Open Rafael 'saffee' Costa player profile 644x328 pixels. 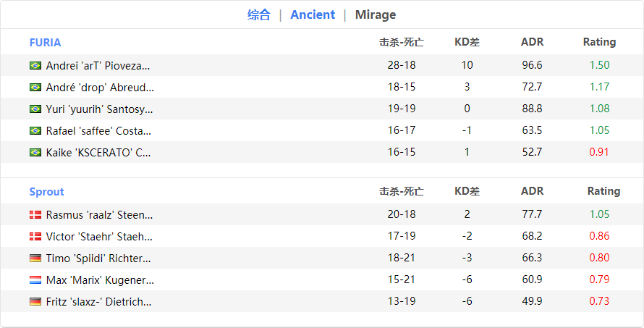point(98,131)
